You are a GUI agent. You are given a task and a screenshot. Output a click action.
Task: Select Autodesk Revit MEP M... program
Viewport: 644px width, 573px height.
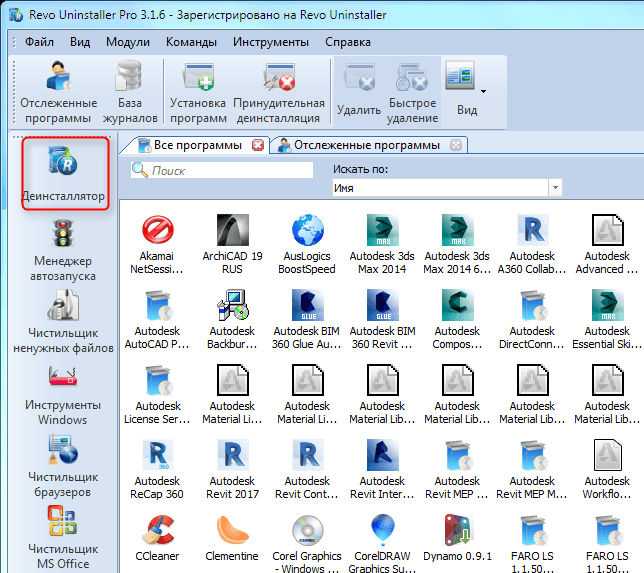(532, 470)
